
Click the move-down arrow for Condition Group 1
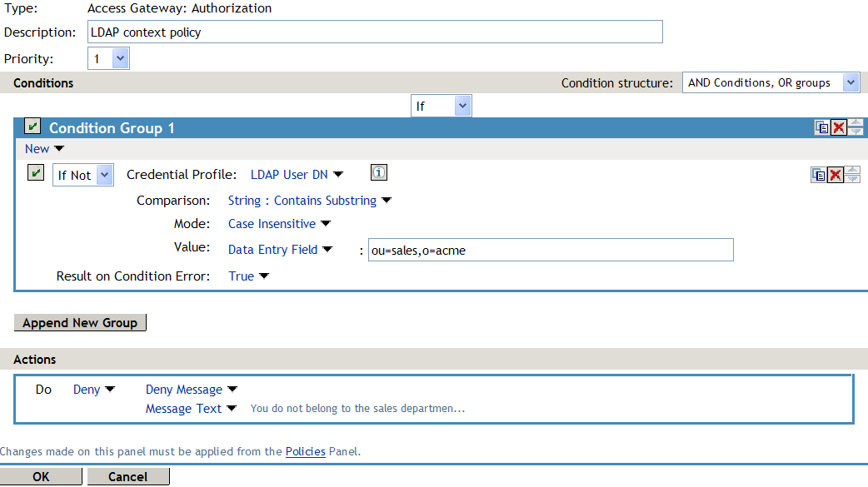(x=856, y=132)
